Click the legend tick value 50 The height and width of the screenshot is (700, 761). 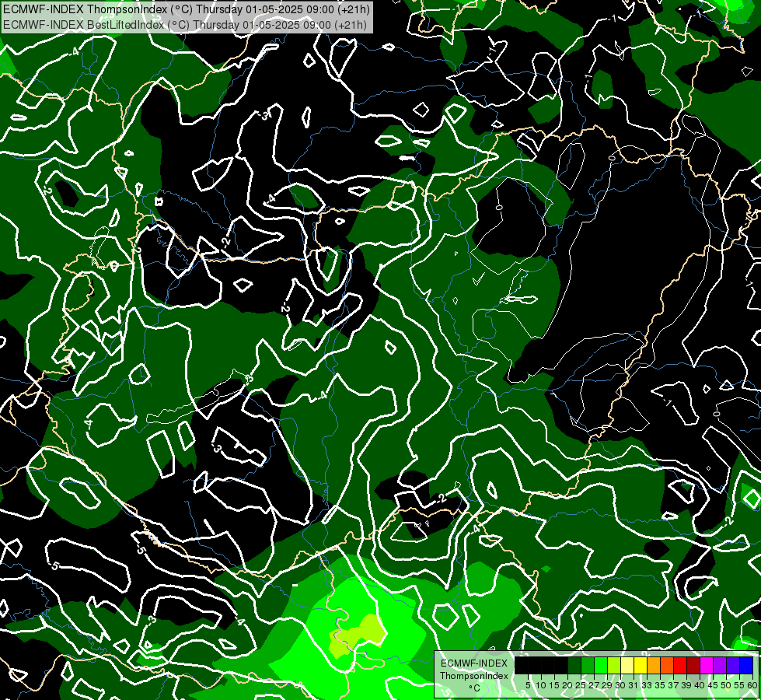pos(727,685)
